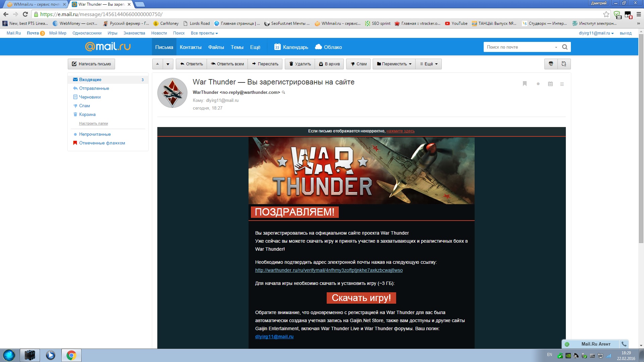The height and width of the screenshot is (362, 644).
Task: Click the mail.ru logo
Action: pyautogui.click(x=108, y=46)
